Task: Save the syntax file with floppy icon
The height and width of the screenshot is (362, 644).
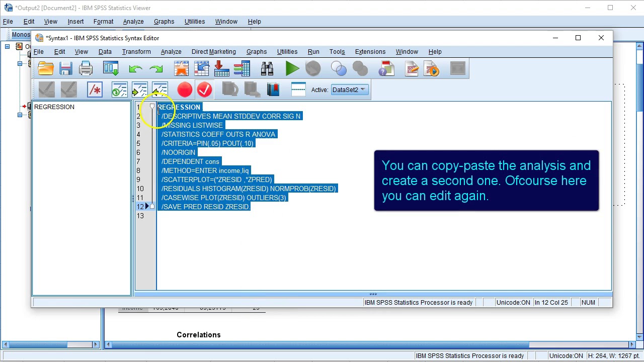Action: point(65,68)
